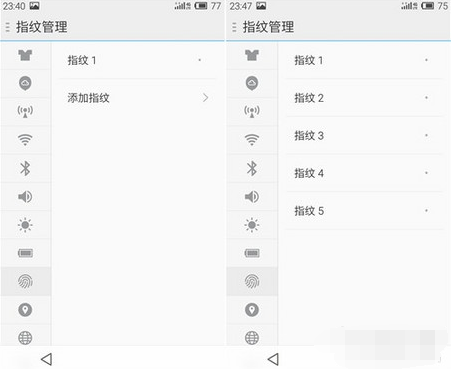
Task: Open mobile network antenna icon in left screen
Action: click(25, 111)
